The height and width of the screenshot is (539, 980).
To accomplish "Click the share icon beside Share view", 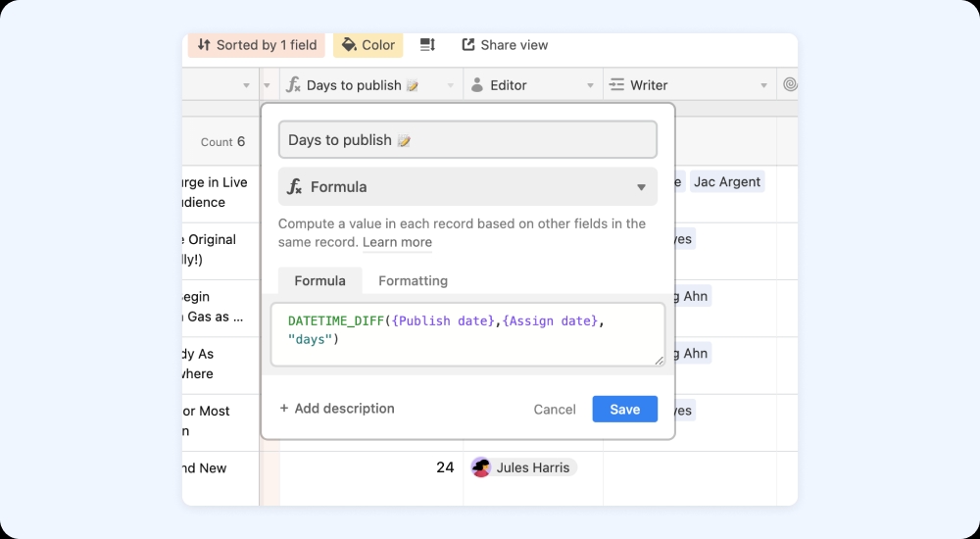I will coord(468,44).
